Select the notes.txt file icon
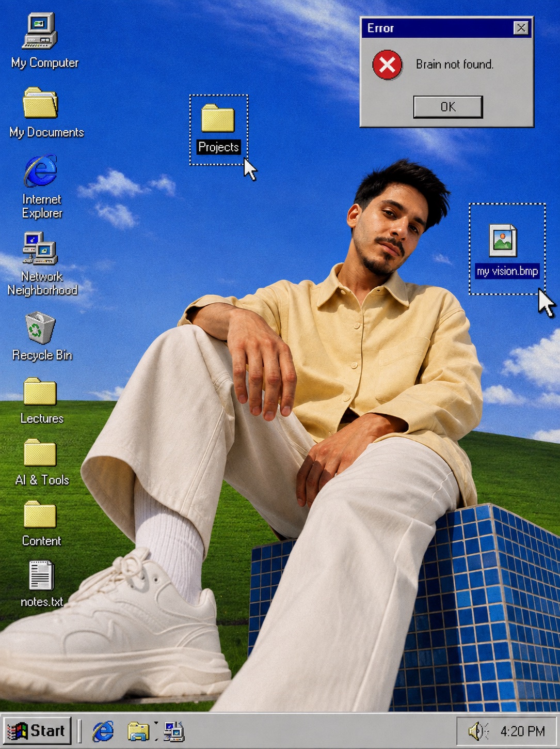 tap(41, 575)
